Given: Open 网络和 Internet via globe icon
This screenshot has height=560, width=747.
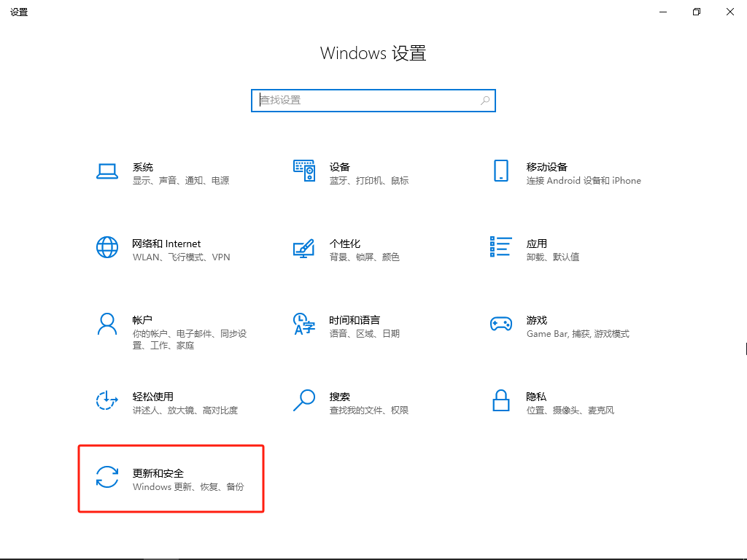Looking at the screenshot, I should click(107, 248).
